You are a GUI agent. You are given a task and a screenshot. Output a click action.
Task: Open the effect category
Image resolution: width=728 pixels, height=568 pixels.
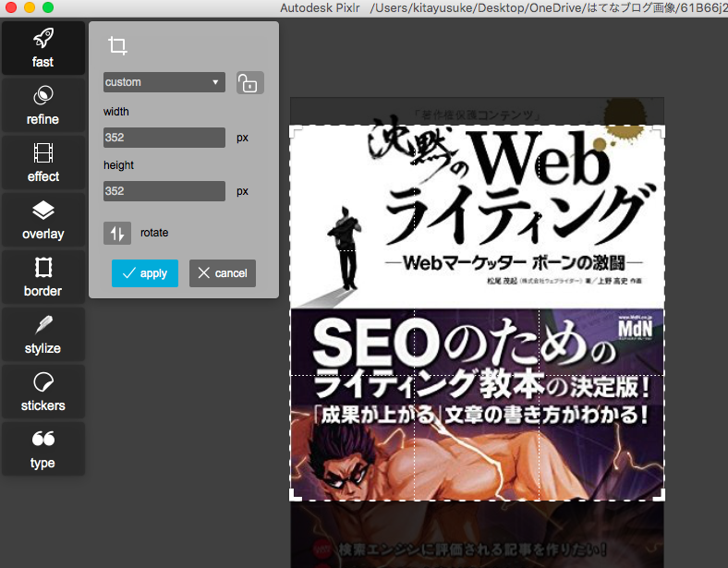pos(43,163)
